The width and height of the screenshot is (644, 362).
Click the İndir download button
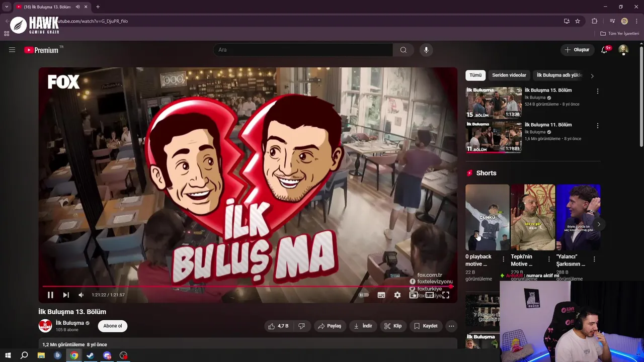(363, 326)
